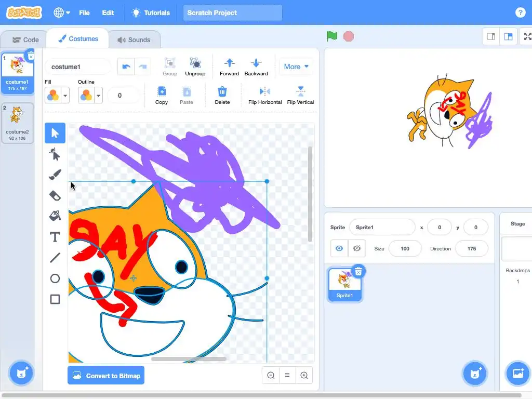Open the help question mark
Viewport: 532px width, 399px height.
point(520,12)
